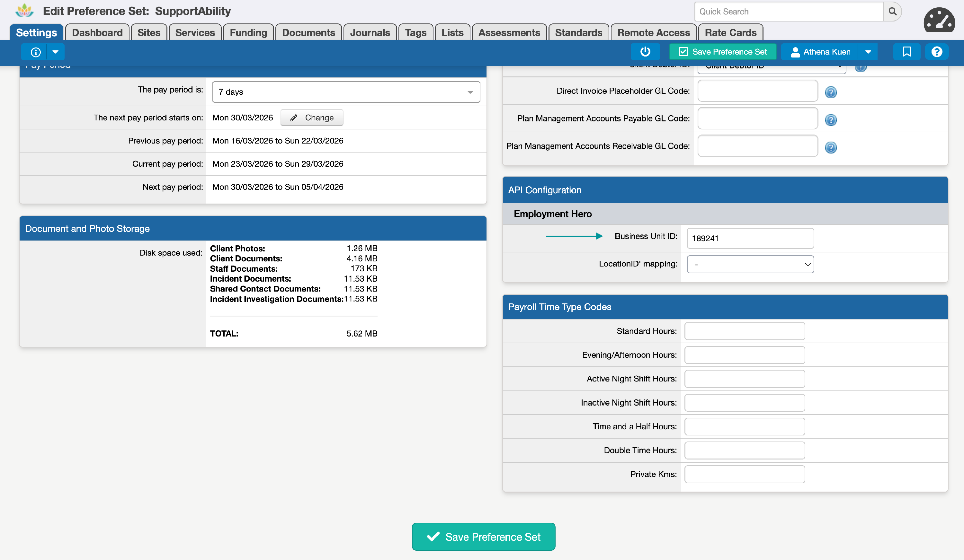Click the bookmark icon
964x560 pixels.
click(x=906, y=52)
